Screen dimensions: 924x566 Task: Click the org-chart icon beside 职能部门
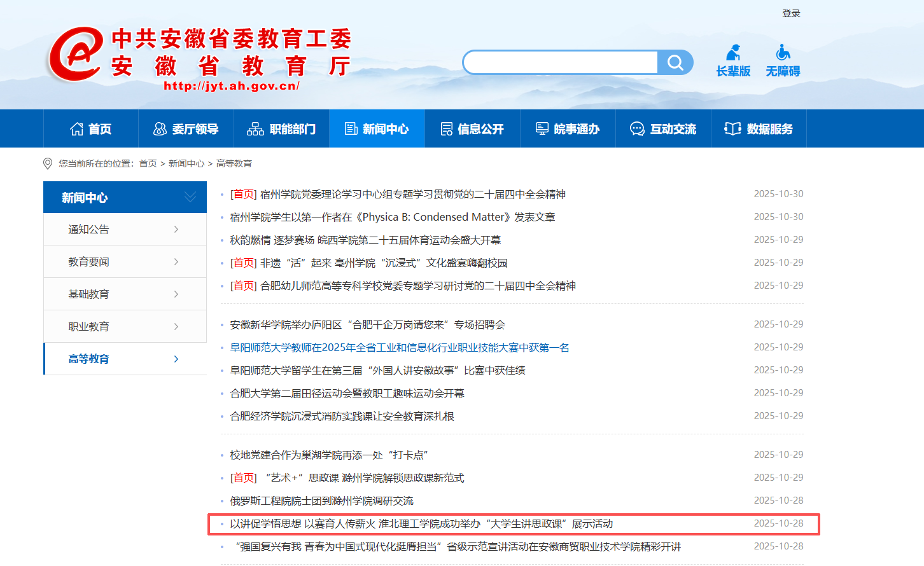[255, 129]
